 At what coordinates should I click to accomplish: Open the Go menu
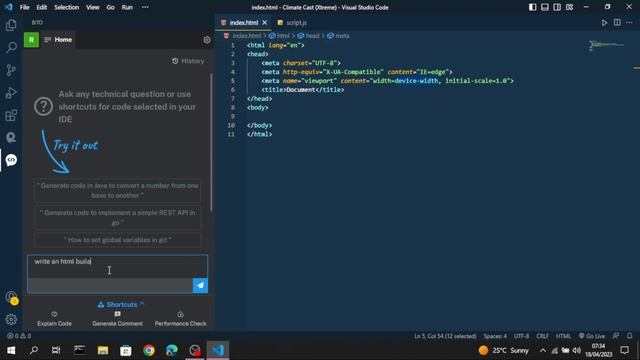[x=111, y=7]
